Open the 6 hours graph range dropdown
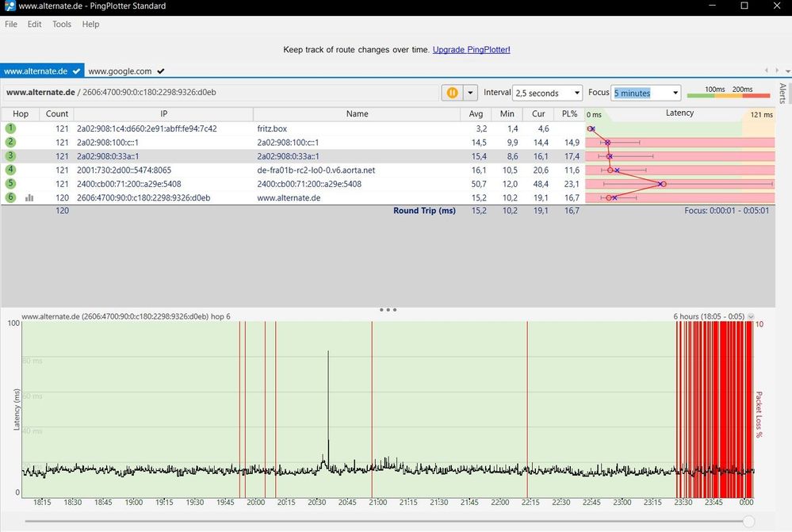This screenshot has height=532, width=792. tap(751, 316)
